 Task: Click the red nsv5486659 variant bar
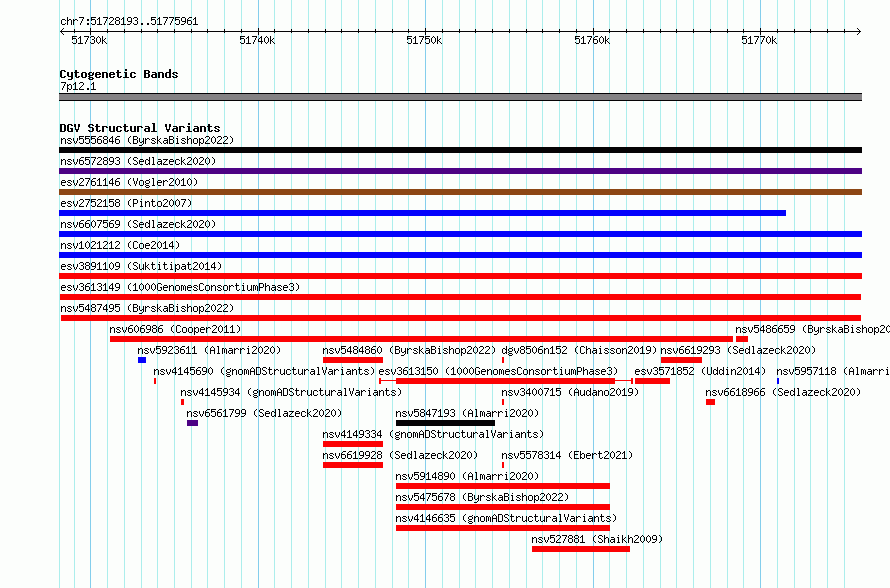[742, 339]
